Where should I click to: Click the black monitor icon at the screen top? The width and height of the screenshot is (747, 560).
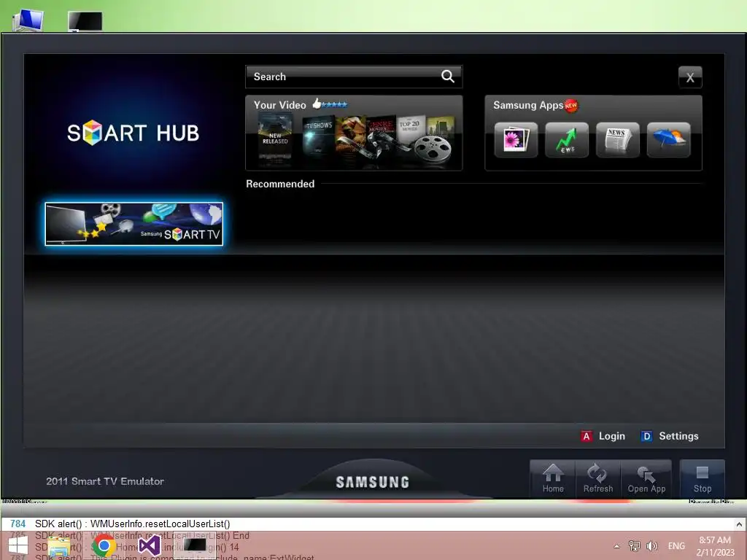(85, 21)
